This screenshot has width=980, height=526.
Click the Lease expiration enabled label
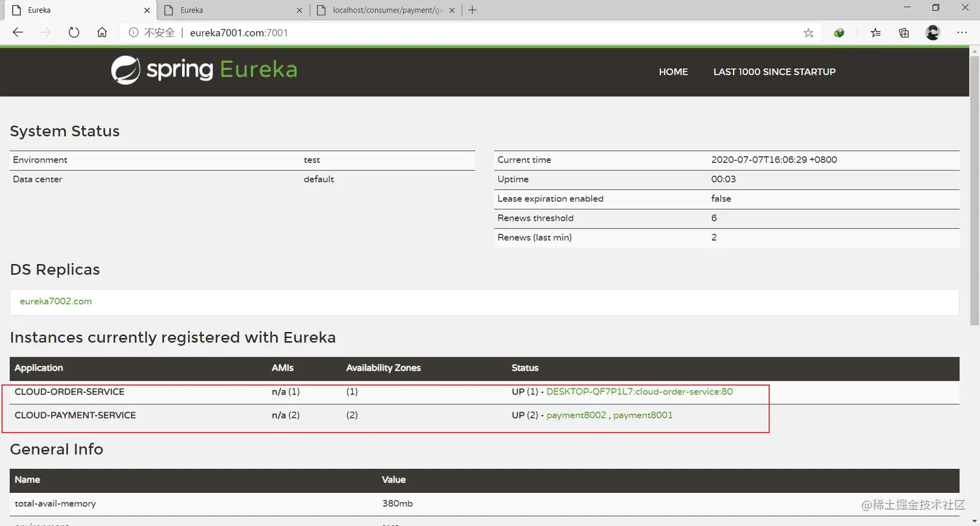[x=550, y=198]
